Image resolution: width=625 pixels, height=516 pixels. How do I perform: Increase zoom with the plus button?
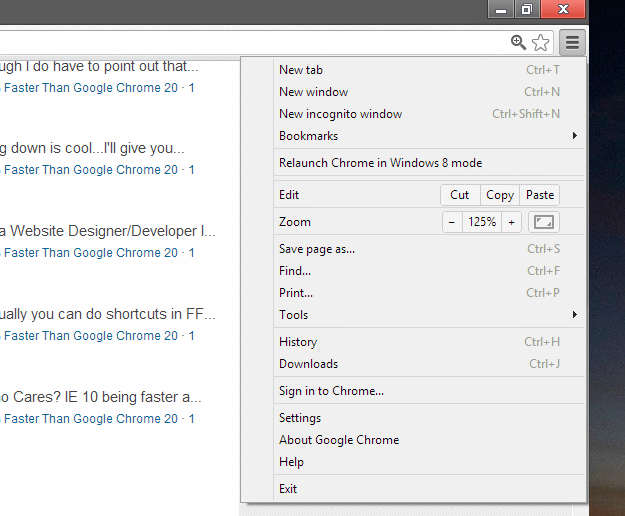pos(511,222)
